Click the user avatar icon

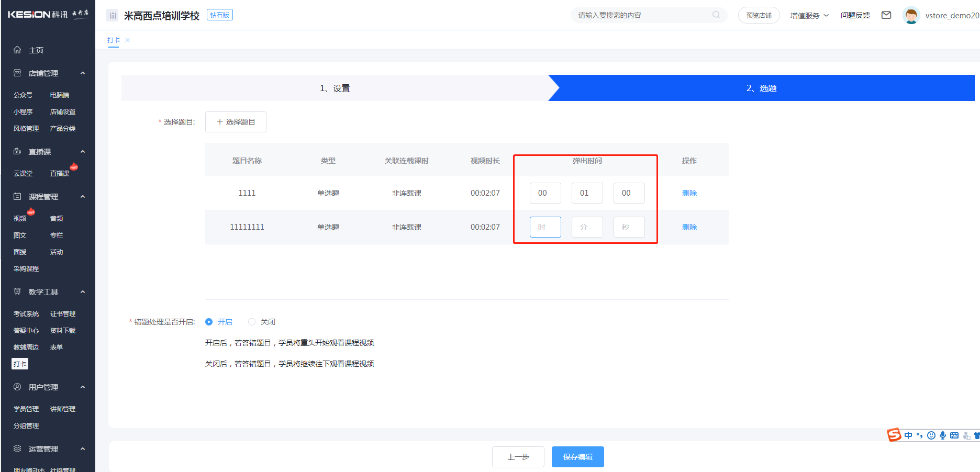pyautogui.click(x=911, y=15)
